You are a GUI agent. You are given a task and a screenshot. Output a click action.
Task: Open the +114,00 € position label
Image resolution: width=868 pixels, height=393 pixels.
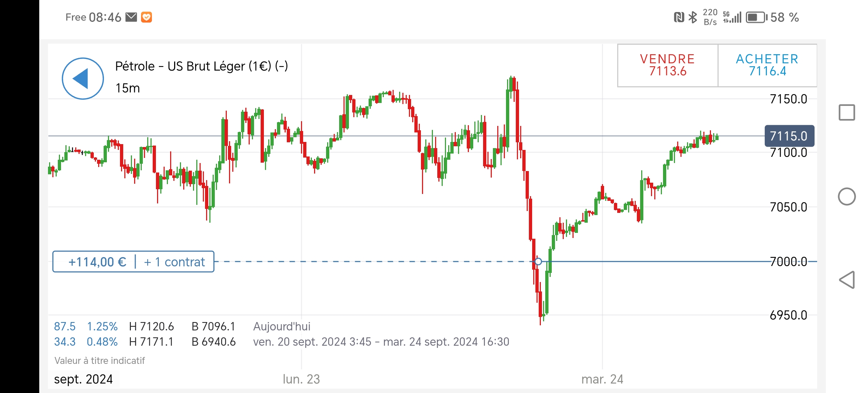coord(97,262)
